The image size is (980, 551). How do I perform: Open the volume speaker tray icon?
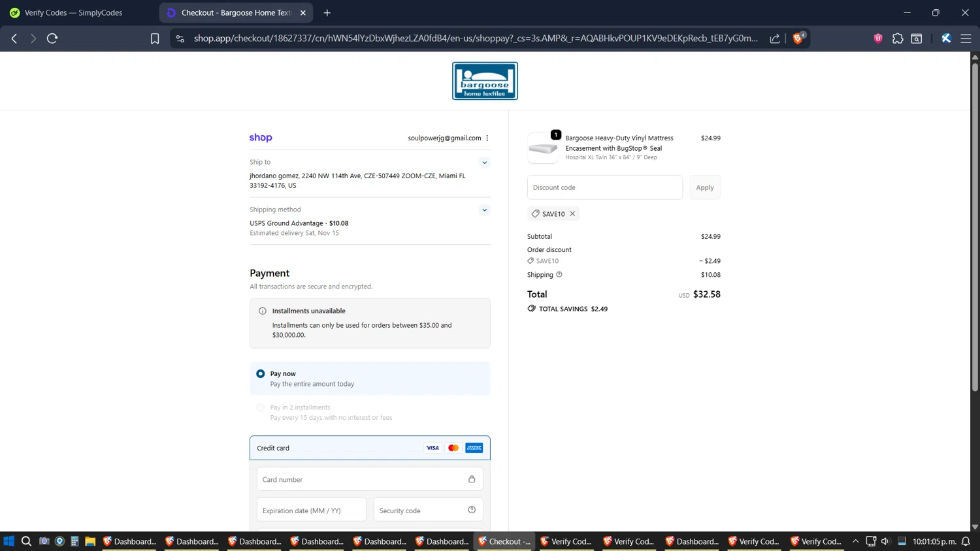pos(885,541)
